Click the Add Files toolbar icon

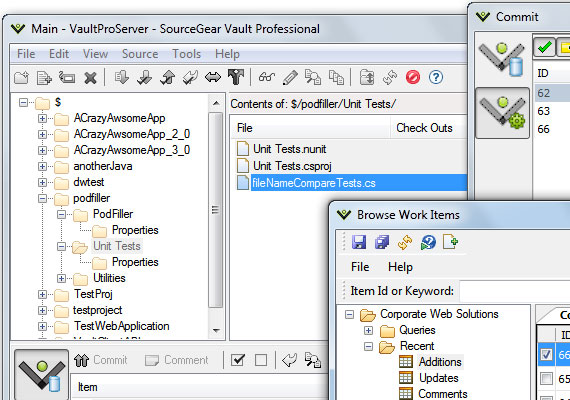(44, 77)
